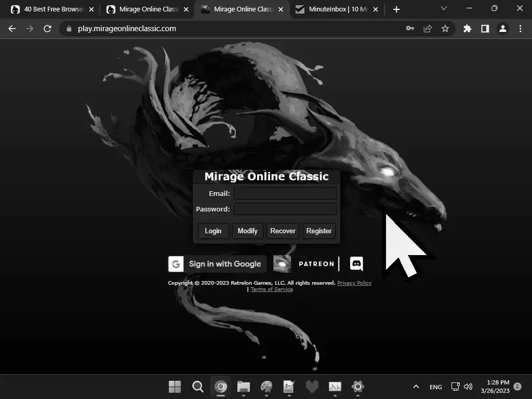Click Chrome in the taskbar

click(x=221, y=387)
